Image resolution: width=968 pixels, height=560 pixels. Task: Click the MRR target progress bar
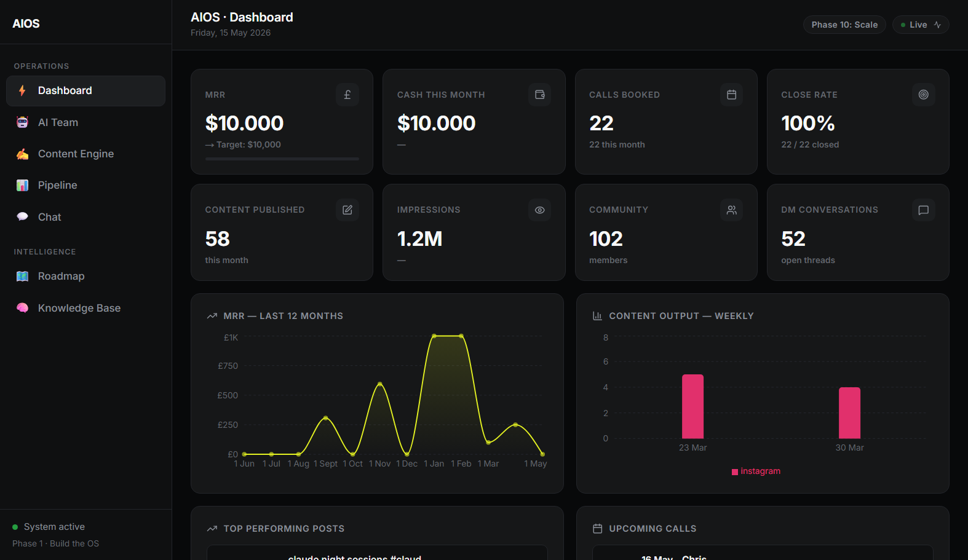[x=282, y=159]
